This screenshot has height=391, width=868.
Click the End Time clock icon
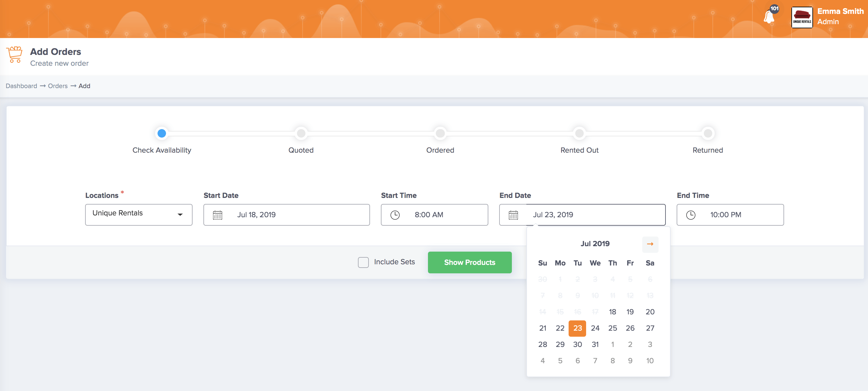click(691, 215)
